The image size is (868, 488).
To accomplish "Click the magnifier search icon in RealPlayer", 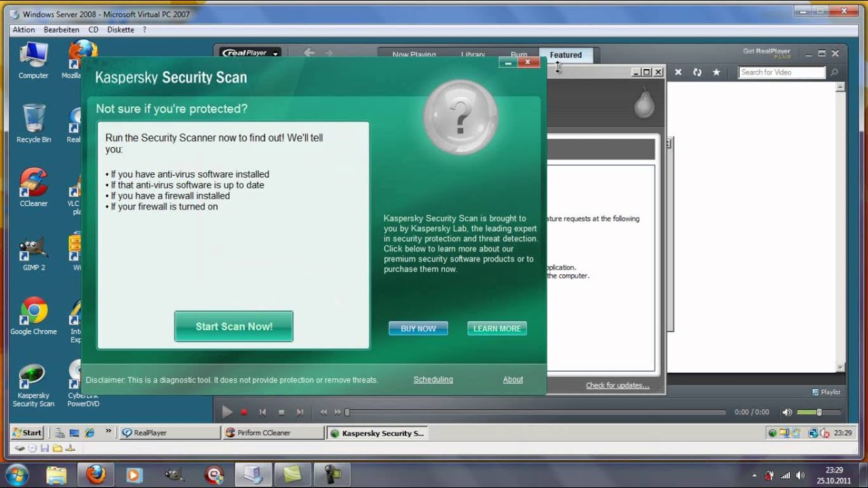I will pyautogui.click(x=834, y=72).
